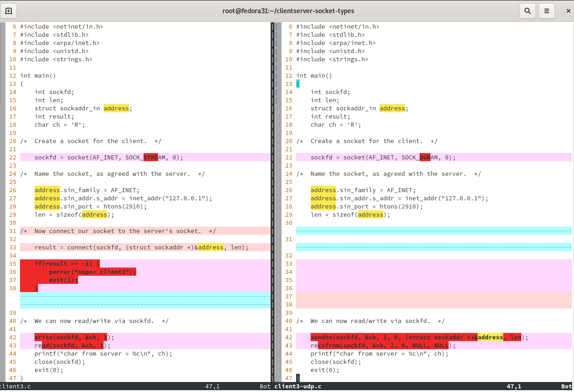Image resolution: width=574 pixels, height=392 pixels.
Task: Click the exit(1); line in left pane
Action: point(63,280)
